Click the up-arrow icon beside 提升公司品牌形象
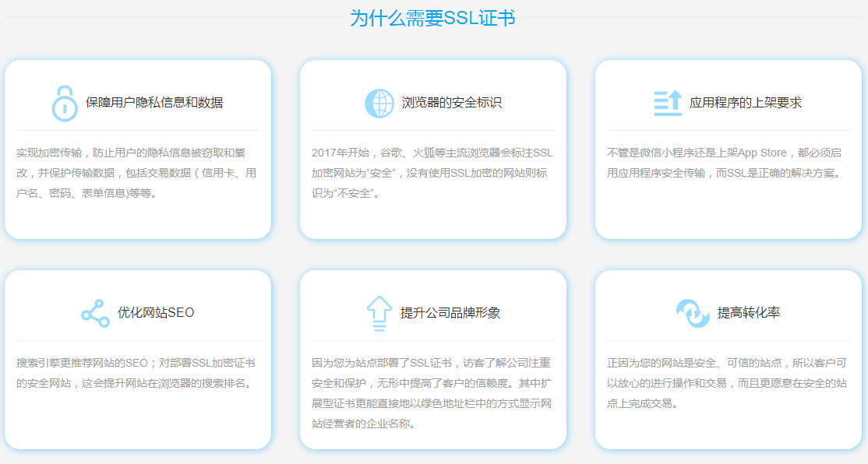The width and height of the screenshot is (868, 464). pyautogui.click(x=379, y=313)
